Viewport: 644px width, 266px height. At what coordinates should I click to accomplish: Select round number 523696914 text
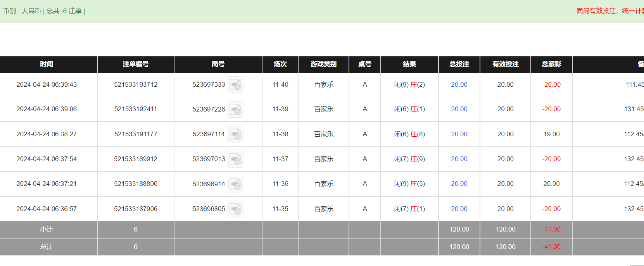tap(209, 184)
